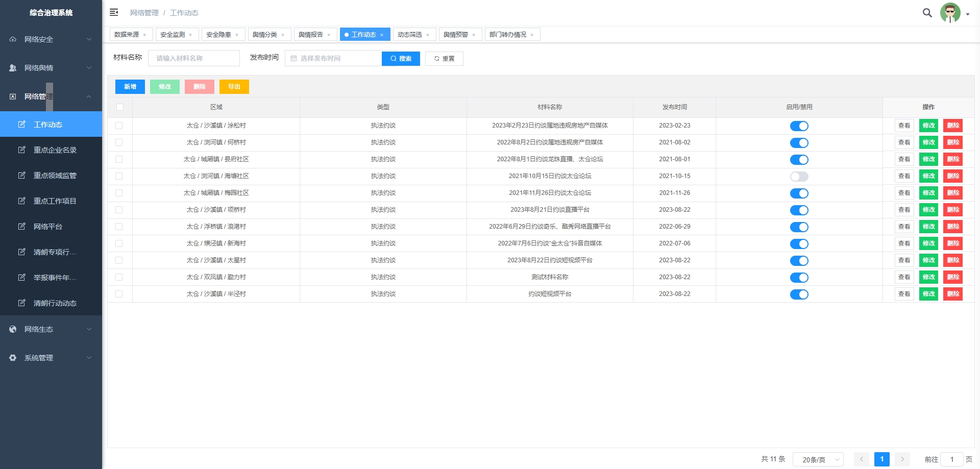This screenshot has width=980, height=469.
Task: Expand the 系统管理 menu
Action: (51, 358)
